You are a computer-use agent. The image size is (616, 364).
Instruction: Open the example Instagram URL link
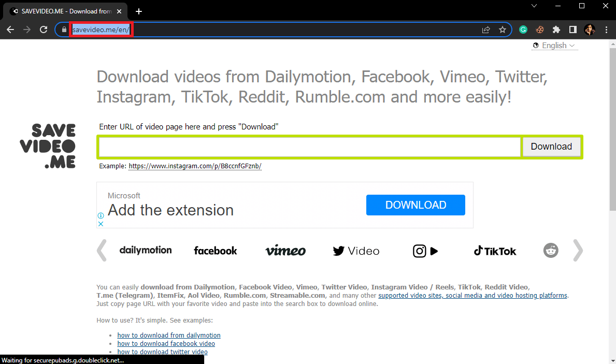pyautogui.click(x=195, y=166)
